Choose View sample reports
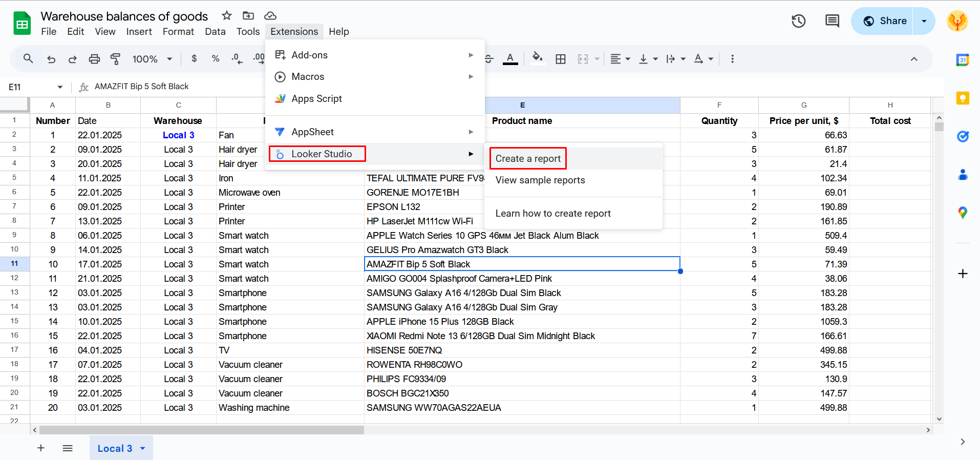The width and height of the screenshot is (980, 460). [573, 180]
